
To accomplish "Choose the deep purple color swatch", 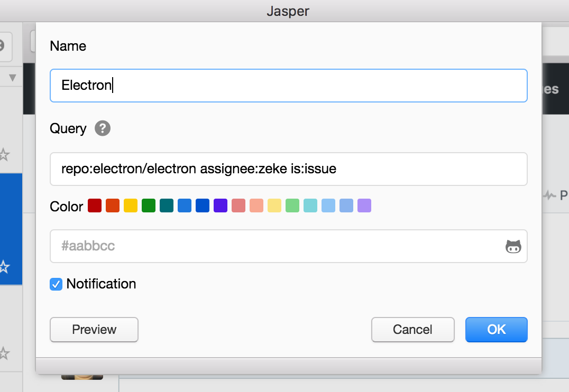I will (x=221, y=206).
